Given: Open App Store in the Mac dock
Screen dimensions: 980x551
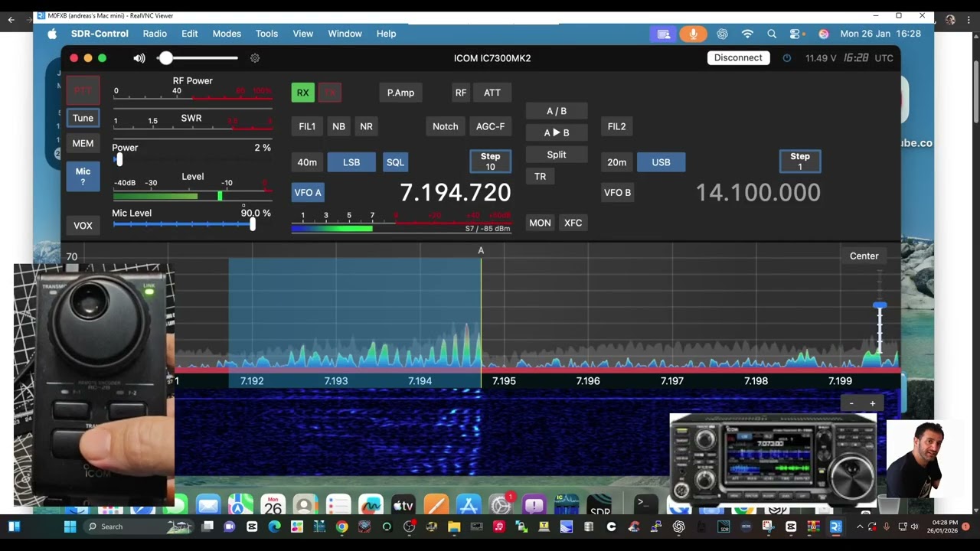Looking at the screenshot, I should pyautogui.click(x=468, y=505).
